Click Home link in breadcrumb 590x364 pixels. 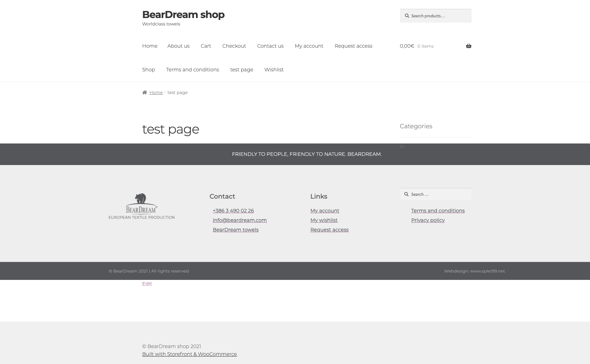(x=156, y=93)
